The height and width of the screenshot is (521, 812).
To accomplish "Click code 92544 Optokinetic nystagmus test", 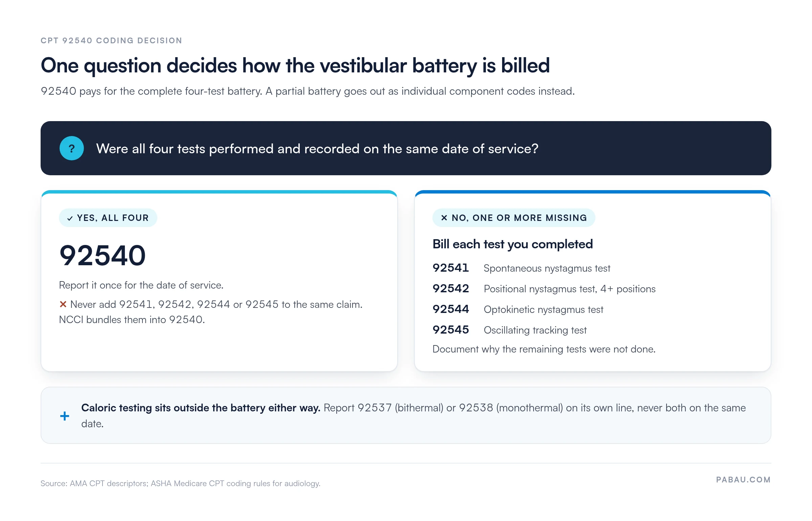I will (x=518, y=309).
